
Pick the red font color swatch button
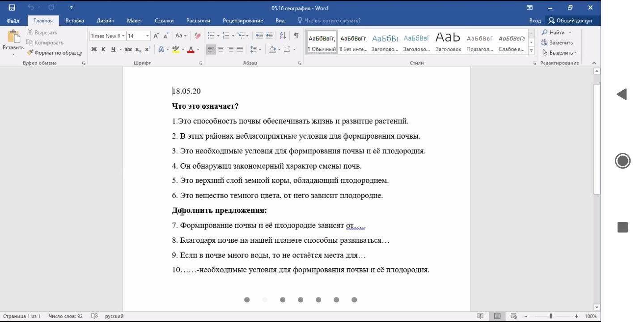click(191, 49)
